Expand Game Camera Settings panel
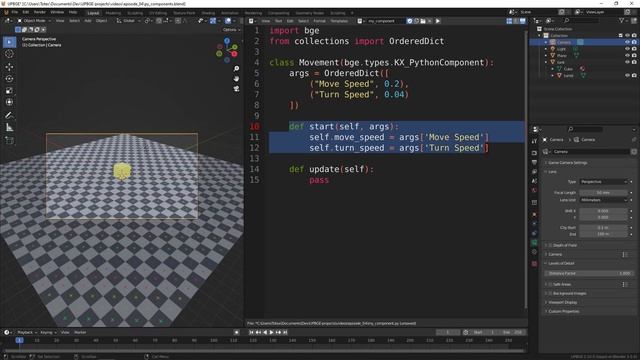Screen dimensions: 640x360 tap(567, 162)
